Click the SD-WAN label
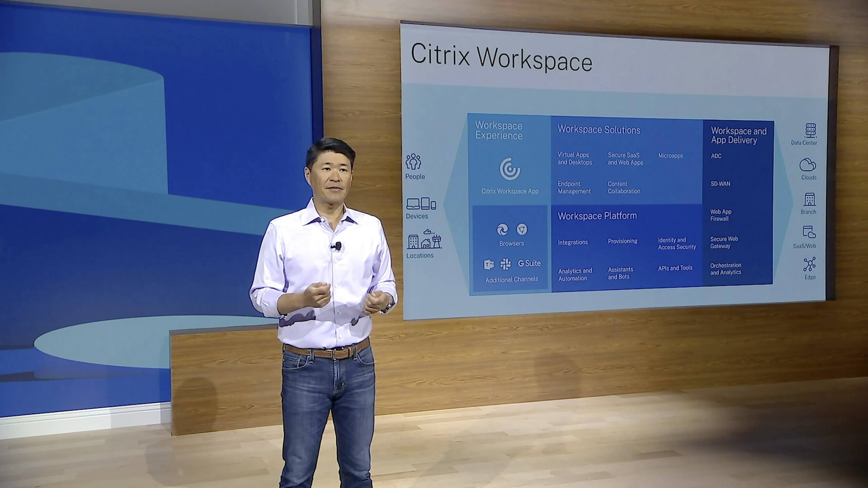 720,184
